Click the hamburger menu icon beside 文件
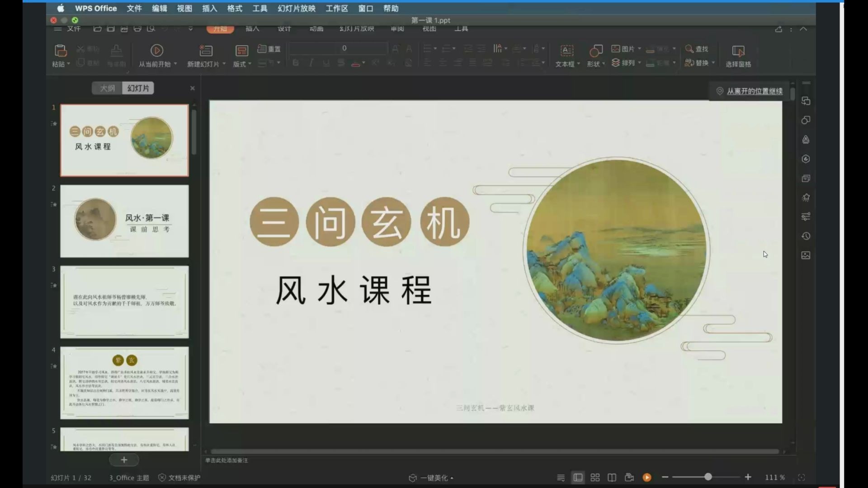Image resolution: width=868 pixels, height=488 pixels. 57,28
